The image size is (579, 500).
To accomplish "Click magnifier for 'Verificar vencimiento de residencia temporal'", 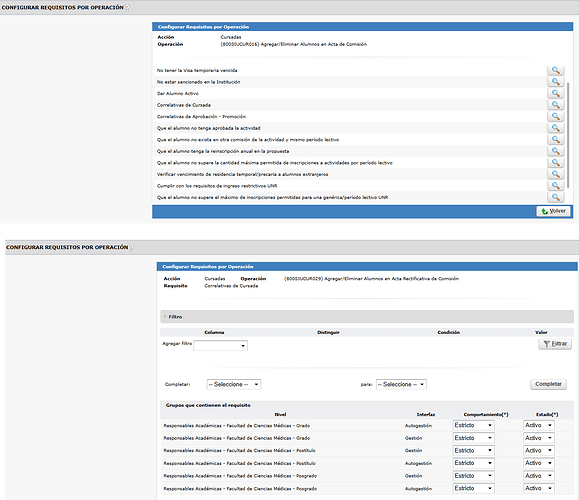I will pos(555,174).
